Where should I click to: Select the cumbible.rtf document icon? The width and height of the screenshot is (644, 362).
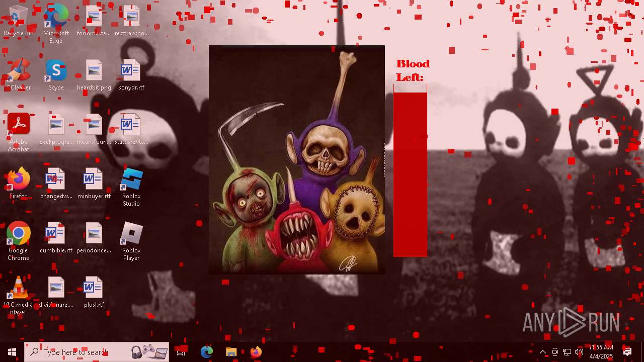point(56,238)
